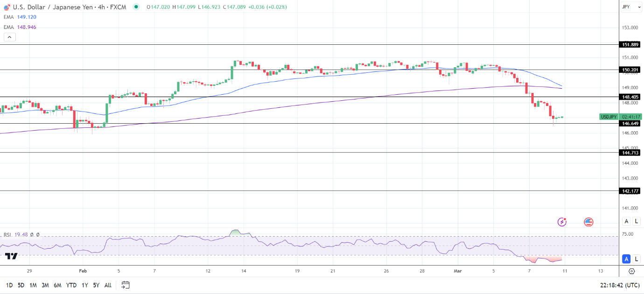The width and height of the screenshot is (644, 294).
Task: Enable logarithmic scale with the L button
Action: (636, 221)
